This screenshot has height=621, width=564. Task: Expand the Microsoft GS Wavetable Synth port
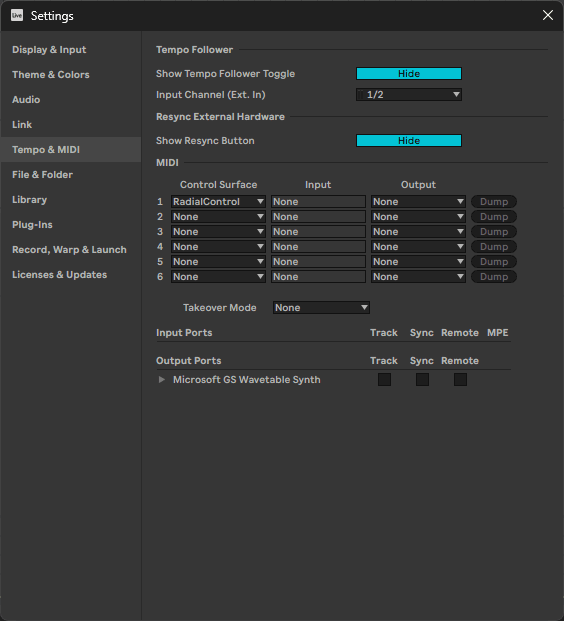(162, 379)
